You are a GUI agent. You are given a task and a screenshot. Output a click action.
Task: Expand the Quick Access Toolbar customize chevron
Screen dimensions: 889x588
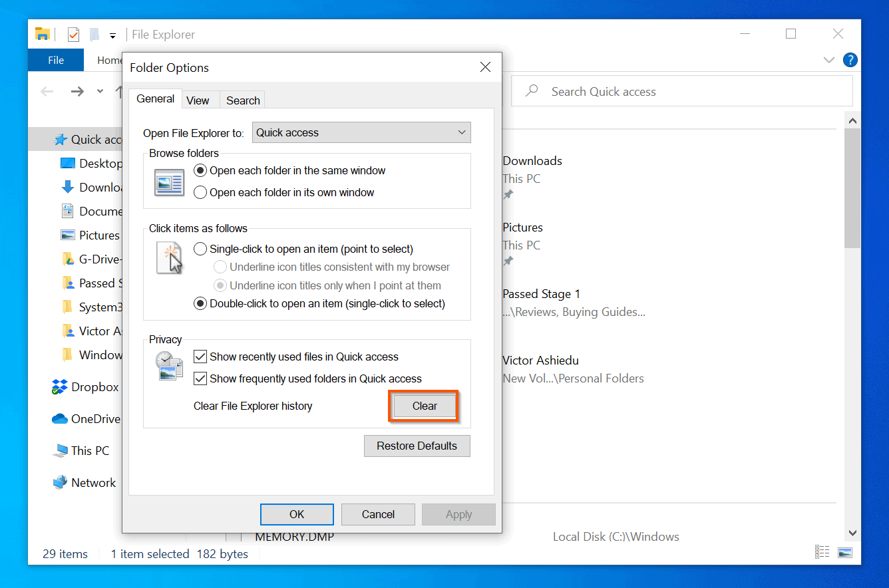coord(112,35)
